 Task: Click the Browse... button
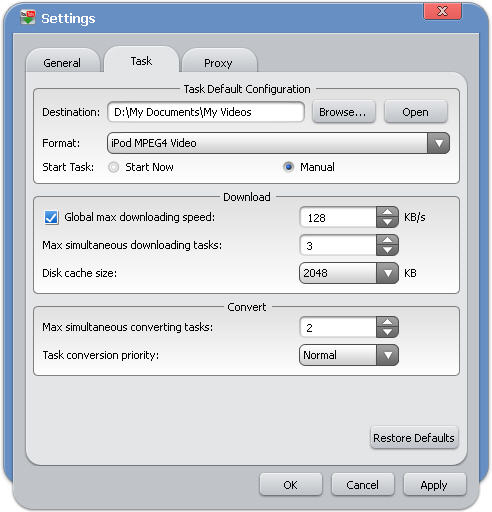pyautogui.click(x=343, y=112)
